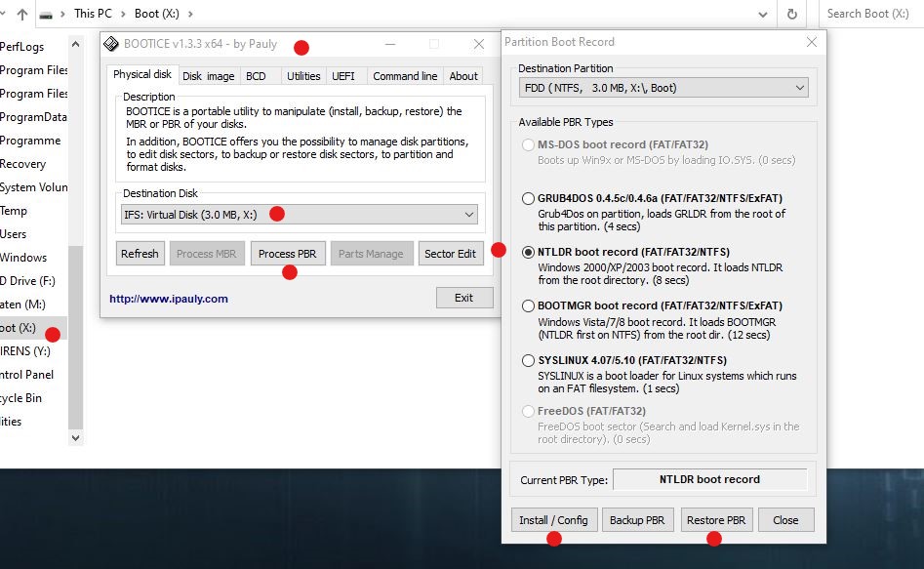Select Recovery folder in navigation pane
Image resolution: width=924 pixels, height=569 pixels.
(x=22, y=164)
